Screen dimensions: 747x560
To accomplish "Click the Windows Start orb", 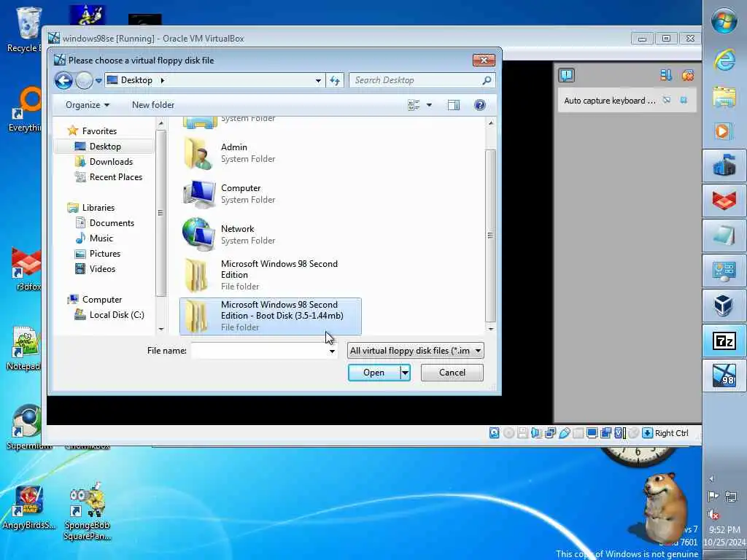I will click(724, 21).
